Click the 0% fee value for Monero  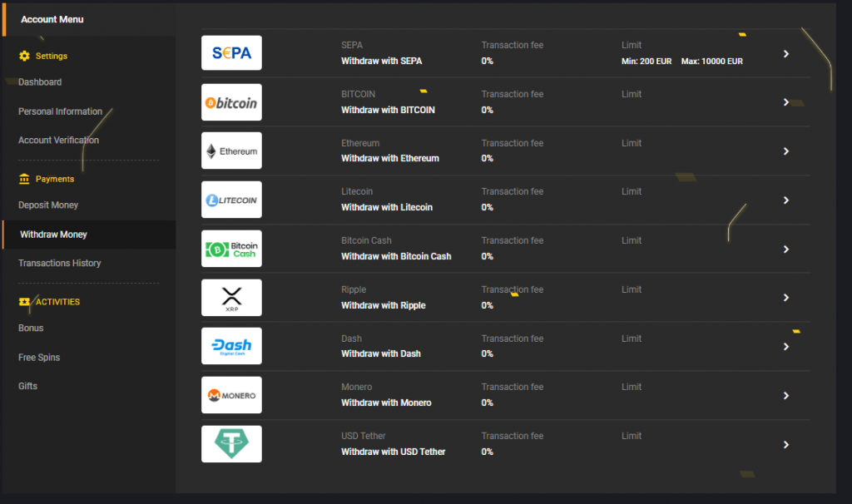click(488, 403)
